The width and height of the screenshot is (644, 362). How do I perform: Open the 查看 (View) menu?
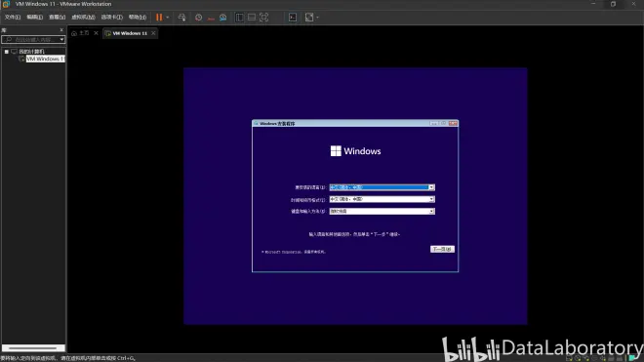(58, 18)
